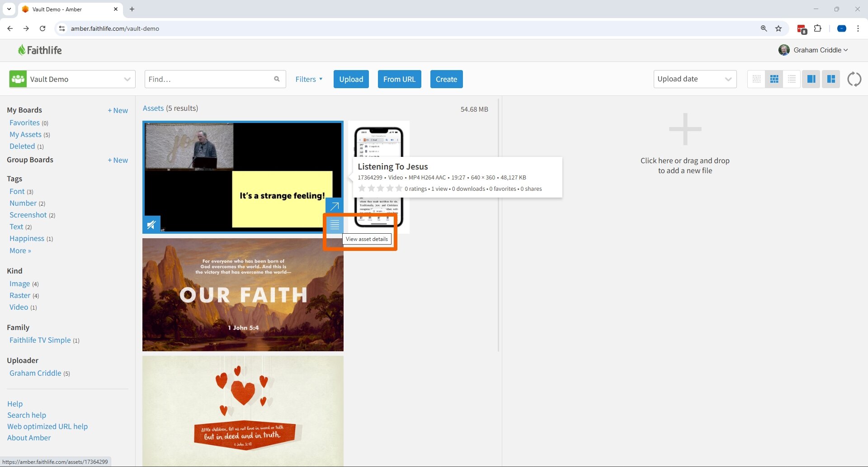
Task: Click the Upload button
Action: coord(351,79)
